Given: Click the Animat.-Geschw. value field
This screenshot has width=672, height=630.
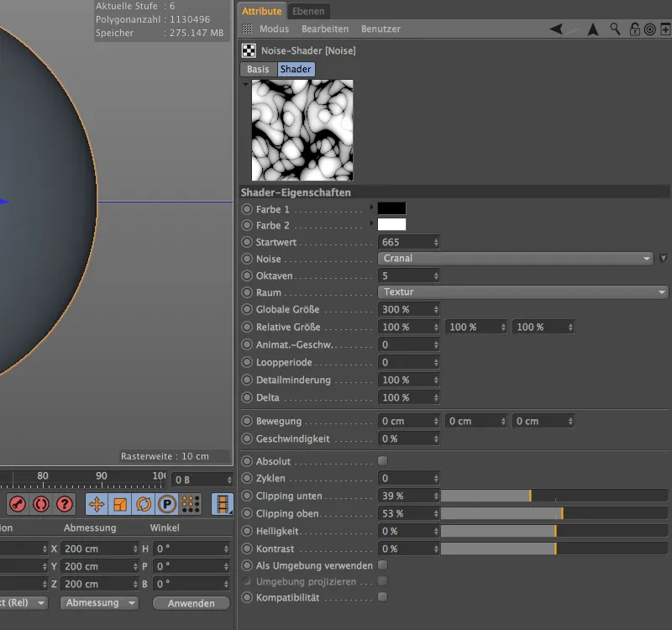Looking at the screenshot, I should pyautogui.click(x=408, y=344).
